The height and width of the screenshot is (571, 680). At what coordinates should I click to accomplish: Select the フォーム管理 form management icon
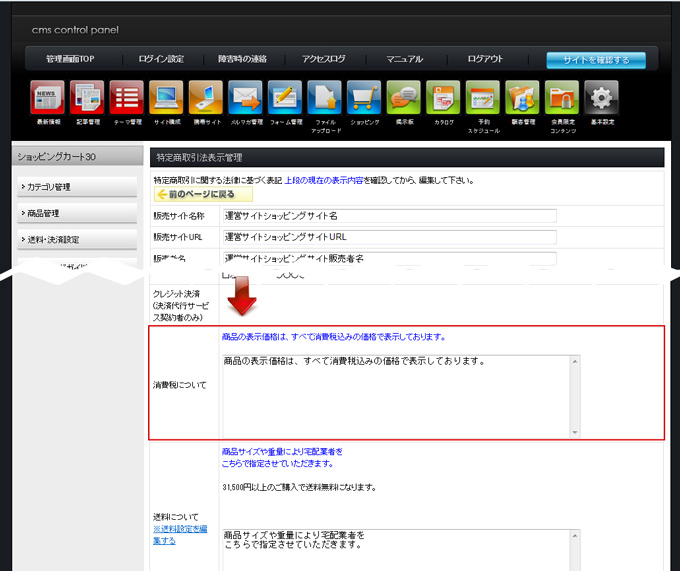(285, 98)
